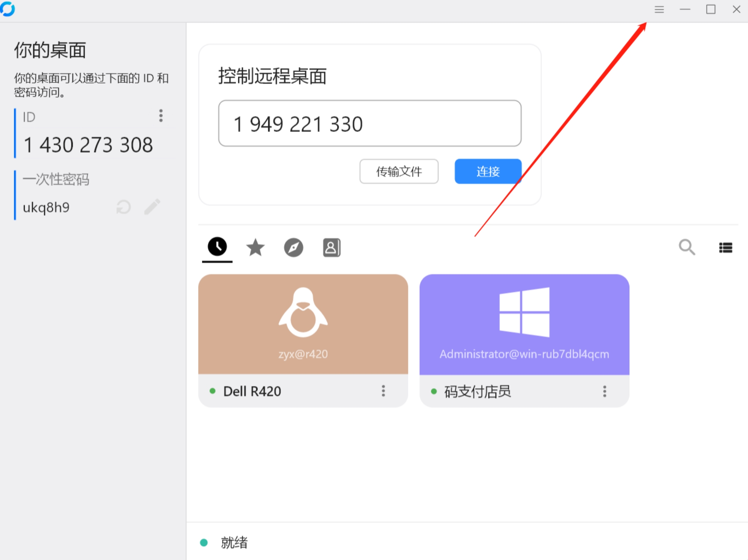Click the 控制远程桌面 heading
The image size is (748, 560).
pyautogui.click(x=272, y=76)
